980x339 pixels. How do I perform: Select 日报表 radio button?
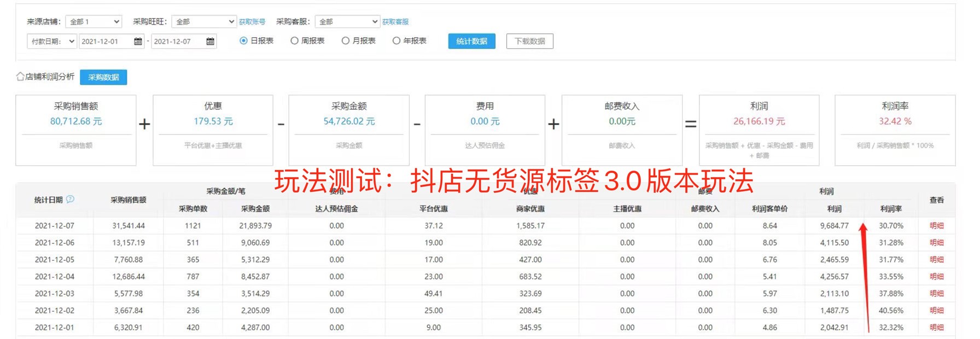[244, 41]
